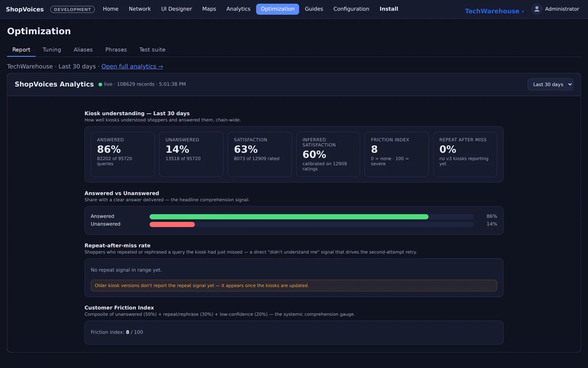Viewport: 588px width, 368px height.
Task: Open the Guides menu item
Action: 314,9
